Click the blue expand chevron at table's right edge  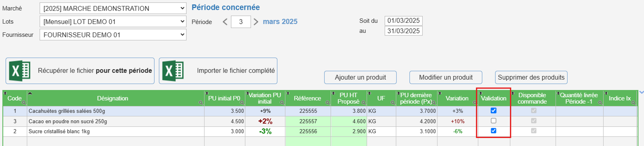click(x=641, y=93)
